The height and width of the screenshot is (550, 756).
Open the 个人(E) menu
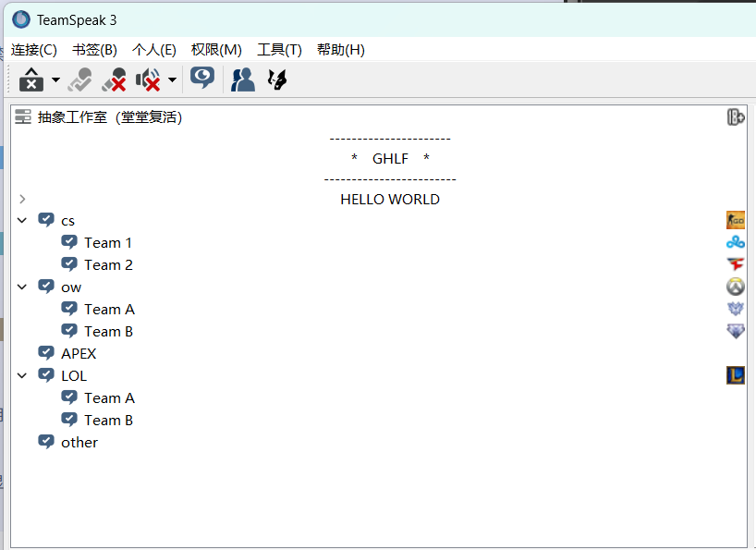point(154,50)
